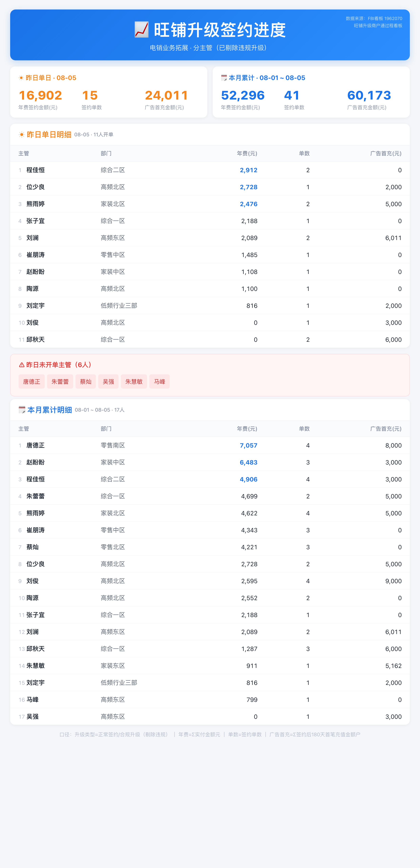The height and width of the screenshot is (868, 420).
Task: Click the 08-05 · 11人开单 caption
Action: pos(94,135)
